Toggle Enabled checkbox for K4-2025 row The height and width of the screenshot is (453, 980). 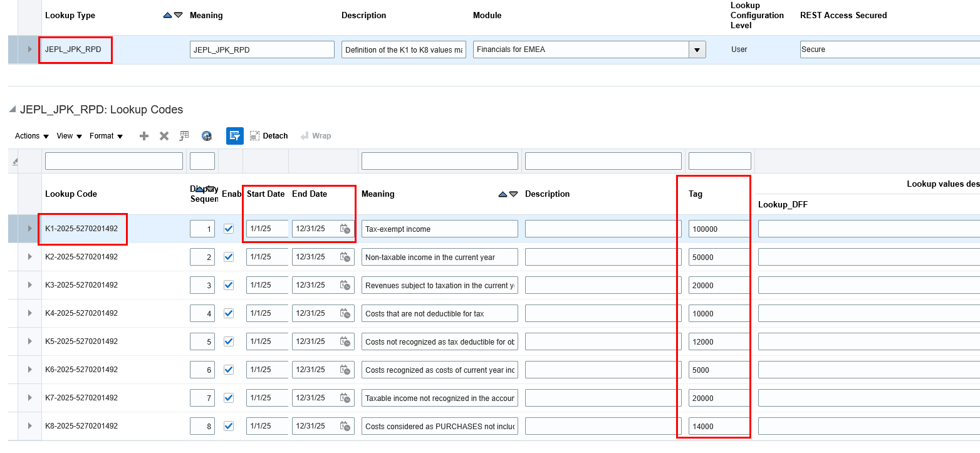(229, 313)
